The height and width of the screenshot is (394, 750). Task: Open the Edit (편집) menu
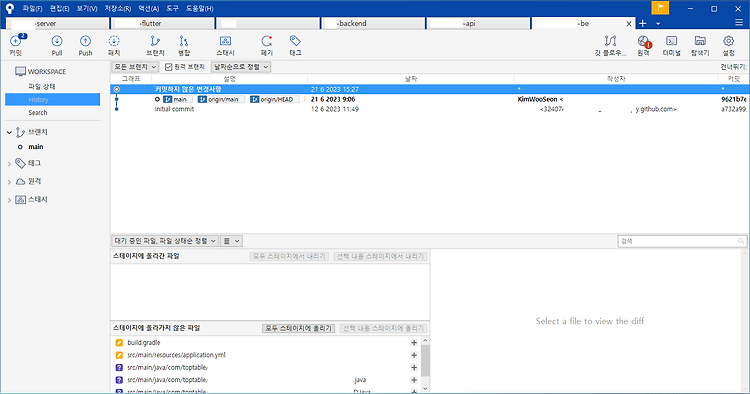[59, 9]
